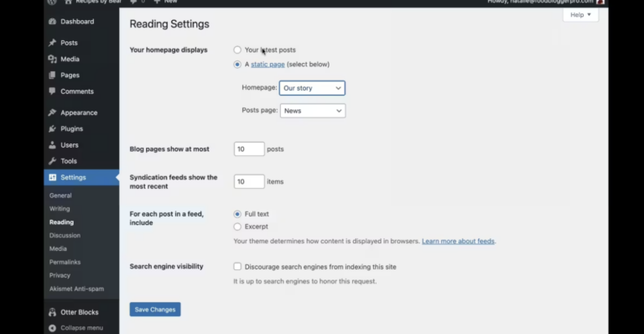Go to Akismet Anti-spam settings
This screenshot has width=644, height=334.
coord(76,289)
